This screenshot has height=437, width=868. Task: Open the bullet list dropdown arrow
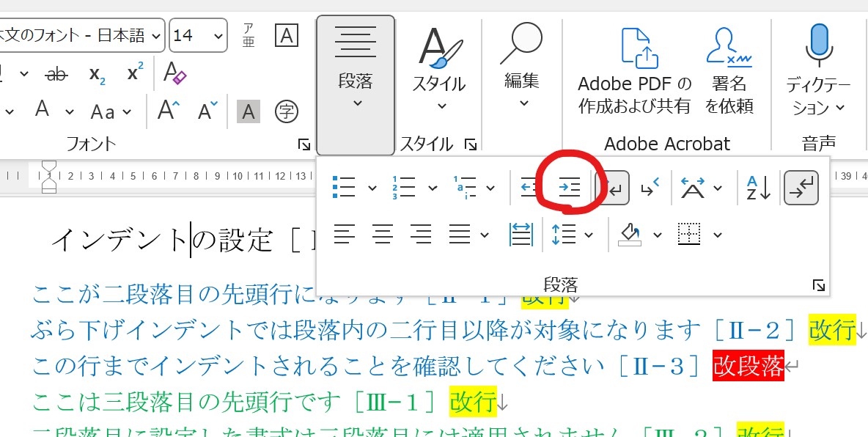pos(372,189)
